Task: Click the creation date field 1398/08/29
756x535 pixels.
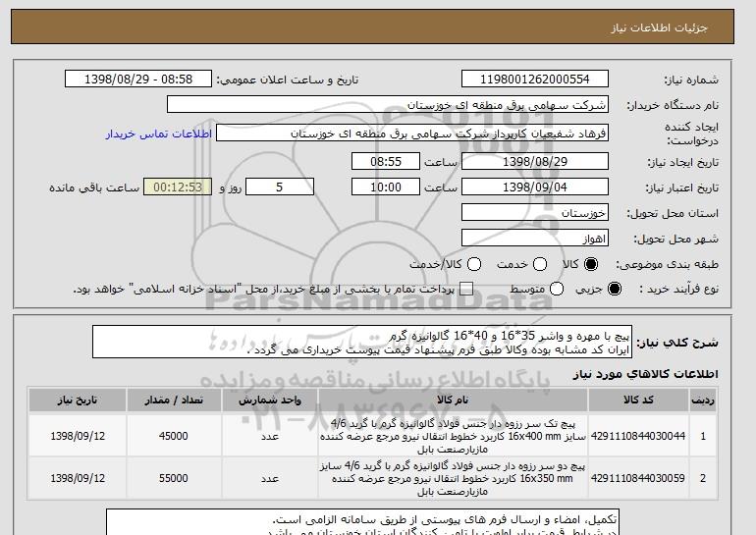Action: click(535, 161)
